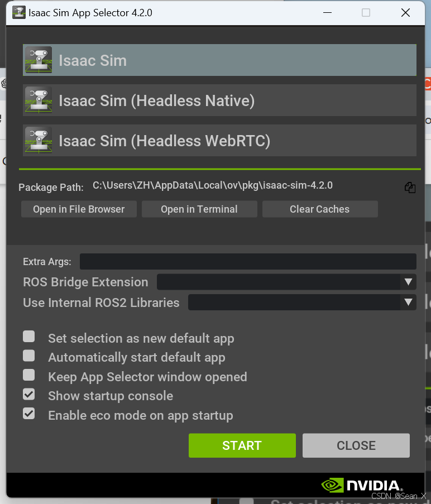Viewport: 431px width, 504px height.
Task: Minimize the App Selector window
Action: click(327, 12)
